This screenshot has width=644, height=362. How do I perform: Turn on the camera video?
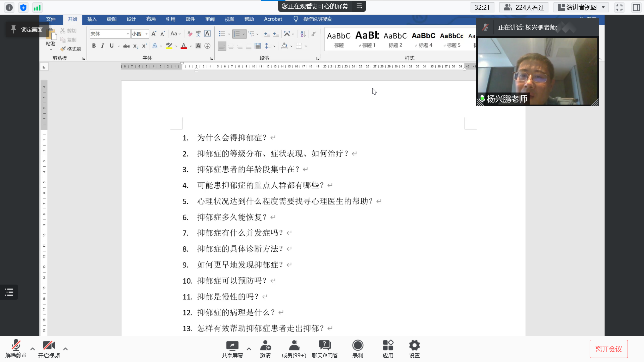click(49, 346)
